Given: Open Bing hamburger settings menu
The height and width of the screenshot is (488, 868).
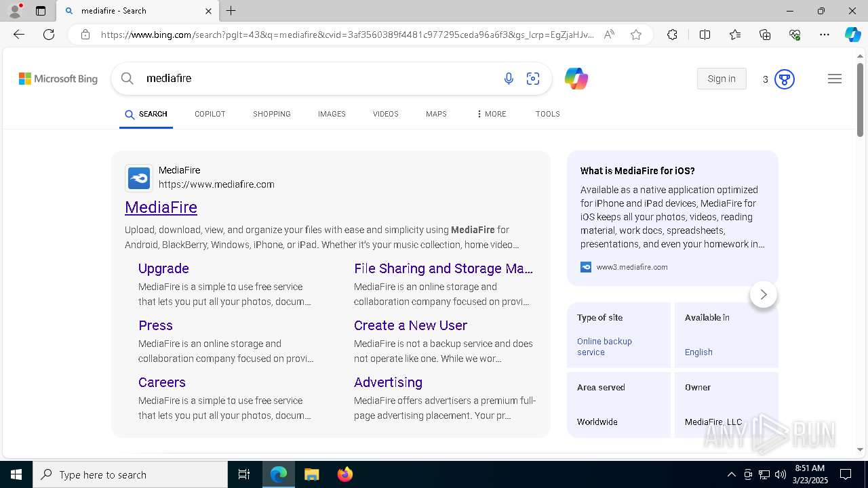Looking at the screenshot, I should (x=835, y=79).
